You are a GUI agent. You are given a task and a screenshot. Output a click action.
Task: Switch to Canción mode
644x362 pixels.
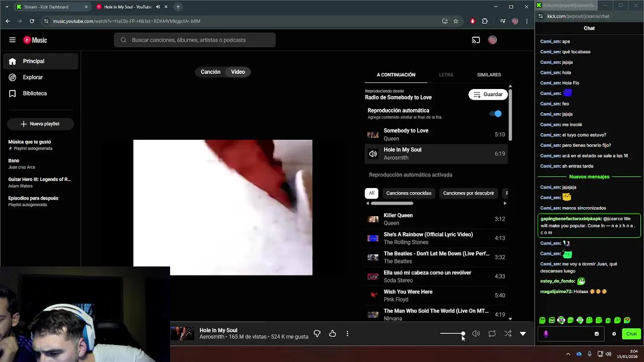(x=210, y=72)
